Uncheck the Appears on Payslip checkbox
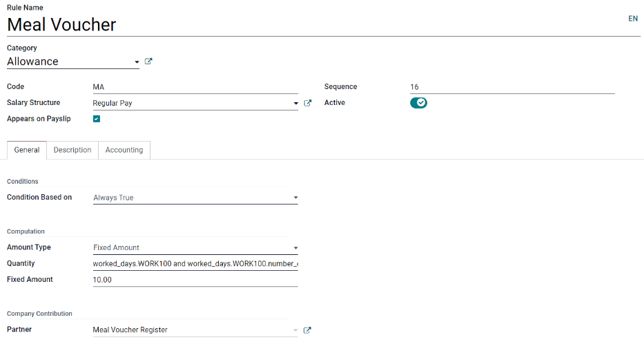The height and width of the screenshot is (342, 644). [97, 119]
